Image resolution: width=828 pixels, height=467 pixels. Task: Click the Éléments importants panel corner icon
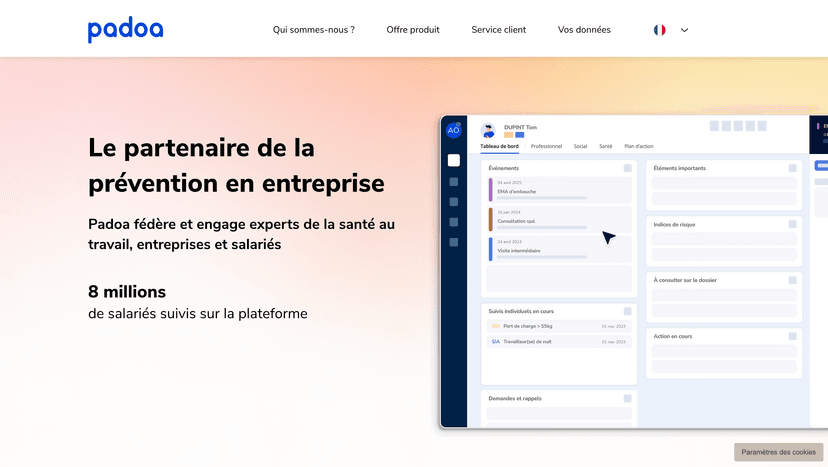pyautogui.click(x=793, y=168)
